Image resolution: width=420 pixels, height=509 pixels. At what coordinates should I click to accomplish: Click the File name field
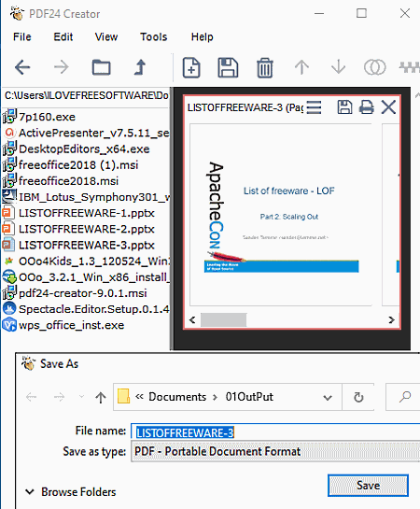click(x=275, y=432)
